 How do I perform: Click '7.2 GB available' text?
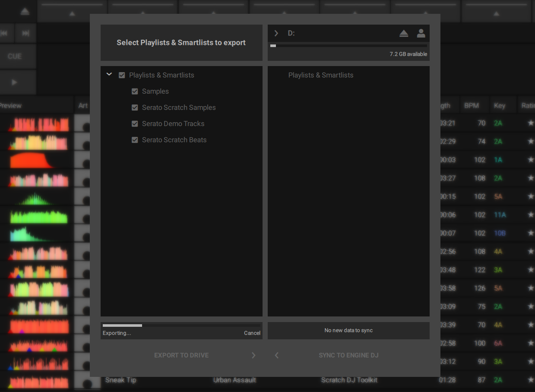(408, 54)
